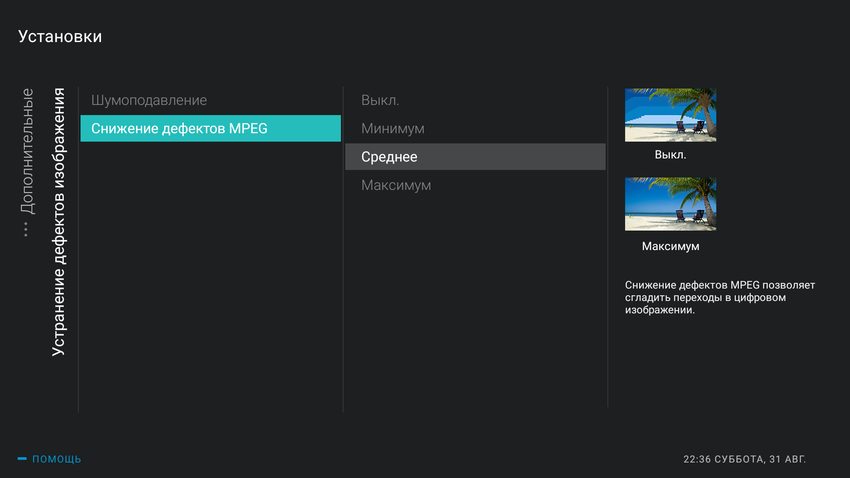Select the vertical Устранение дефектов изображения heading
Screen dimensions: 850x478
point(59,222)
